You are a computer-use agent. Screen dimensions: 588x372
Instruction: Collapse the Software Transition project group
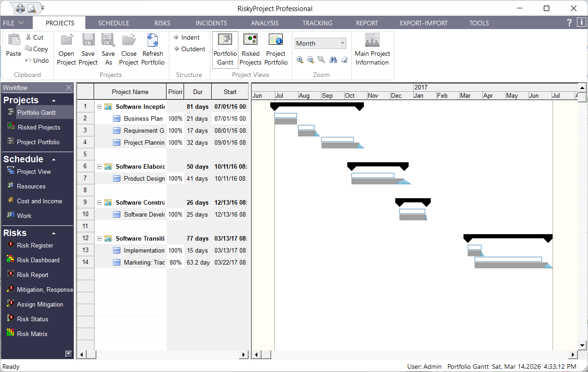click(x=99, y=238)
